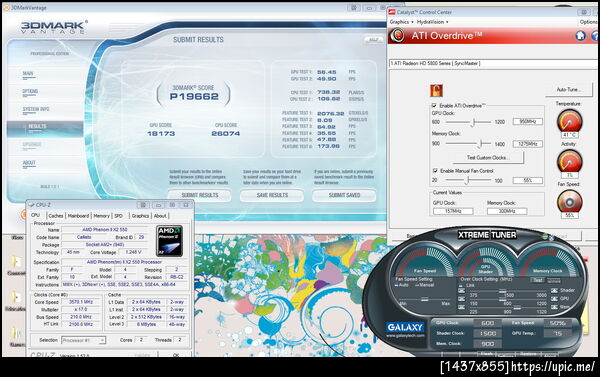Open the second desktop folder icon
The height and width of the screenshot is (377, 600).
point(16,298)
